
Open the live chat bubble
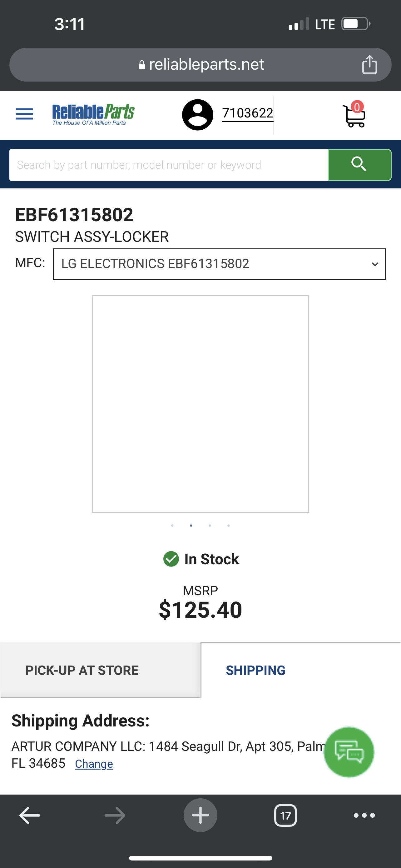click(349, 752)
